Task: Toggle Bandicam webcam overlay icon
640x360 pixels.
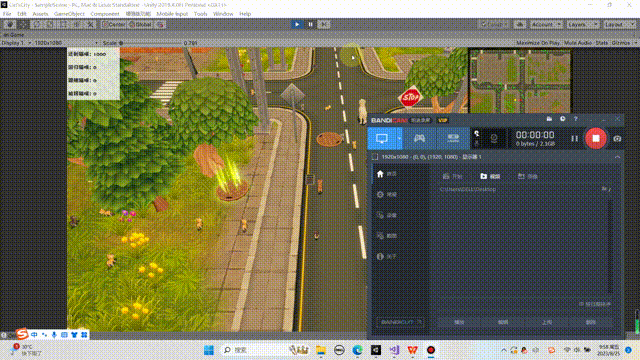Action: [494, 139]
